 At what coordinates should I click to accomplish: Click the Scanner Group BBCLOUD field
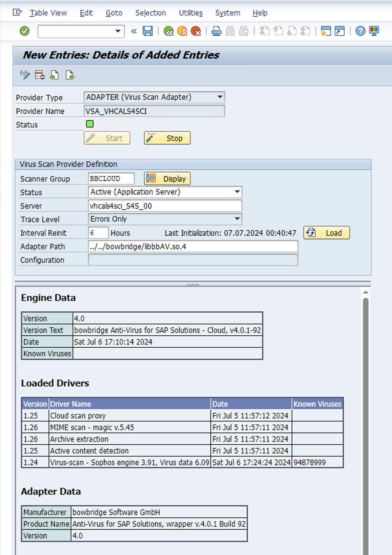[x=111, y=178]
